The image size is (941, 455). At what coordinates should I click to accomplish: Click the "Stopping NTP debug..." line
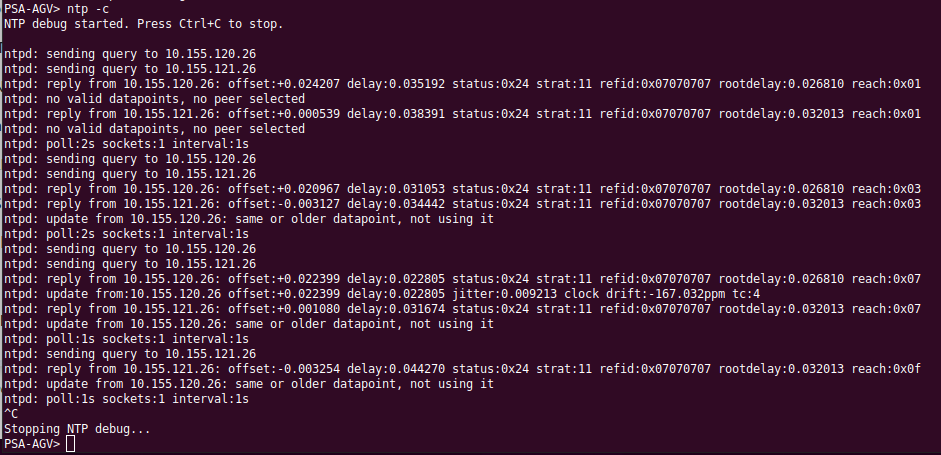[x=77, y=429]
